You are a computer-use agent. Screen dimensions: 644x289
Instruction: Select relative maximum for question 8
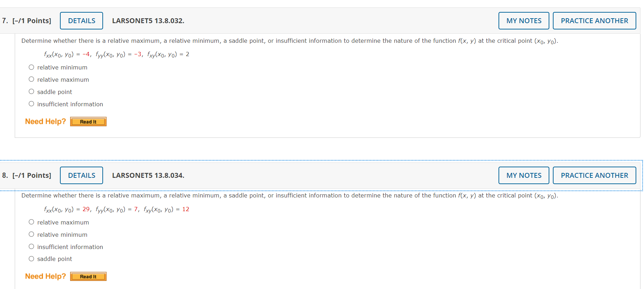[x=32, y=222]
